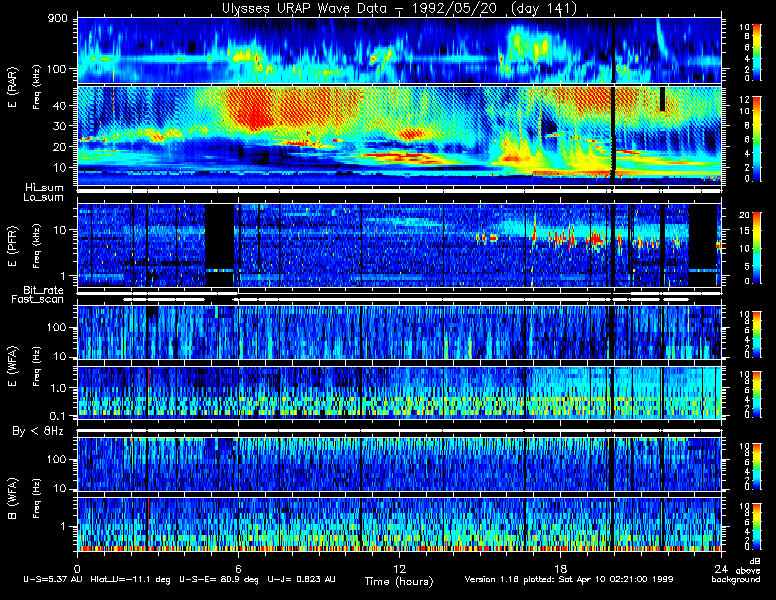Viewport: 776px width, 600px height.
Task: Click the top RAR 100-900 kHz spectrogram
Action: tap(399, 50)
